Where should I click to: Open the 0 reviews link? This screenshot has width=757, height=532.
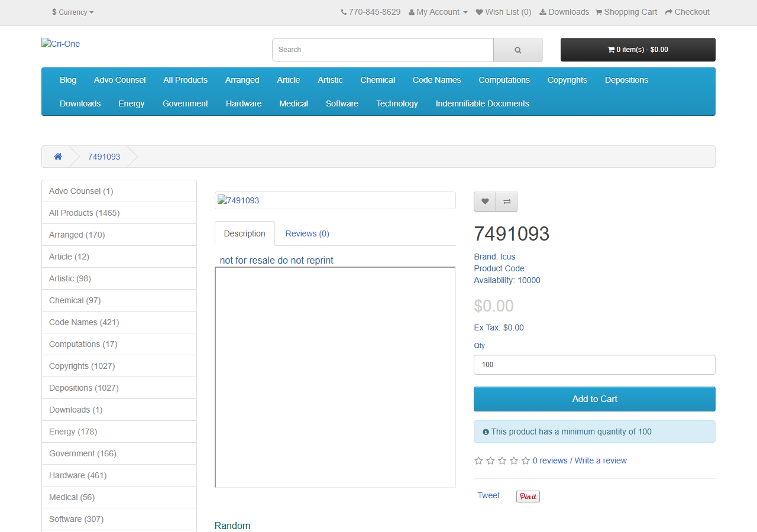pyautogui.click(x=550, y=460)
